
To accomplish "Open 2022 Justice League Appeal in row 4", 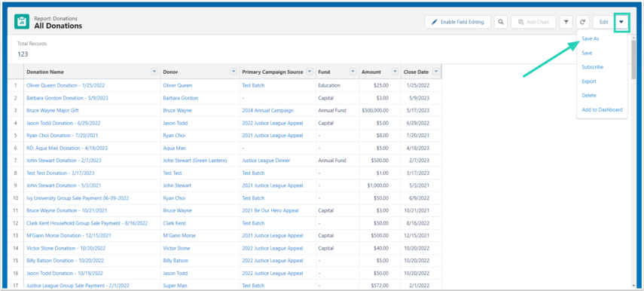I will (273, 123).
